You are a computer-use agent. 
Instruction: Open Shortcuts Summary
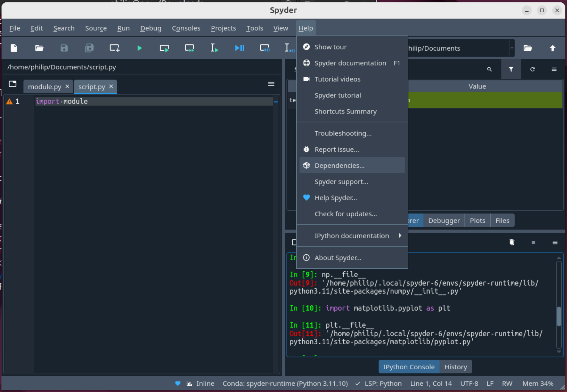tap(352, 111)
